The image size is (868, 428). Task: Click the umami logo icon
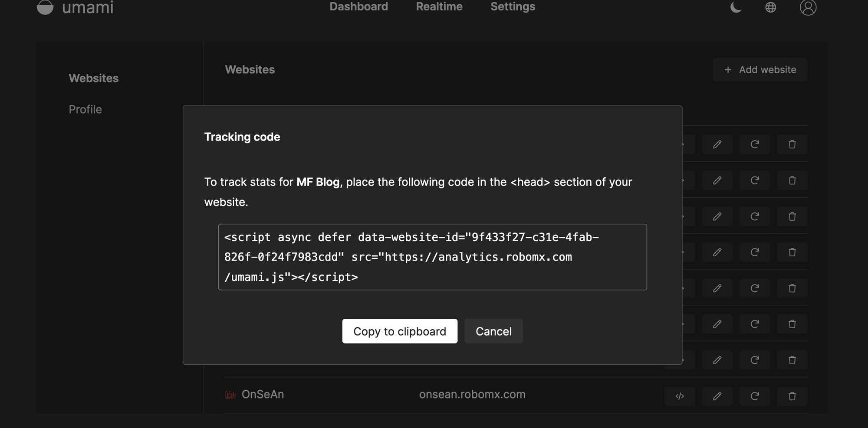[45, 7]
